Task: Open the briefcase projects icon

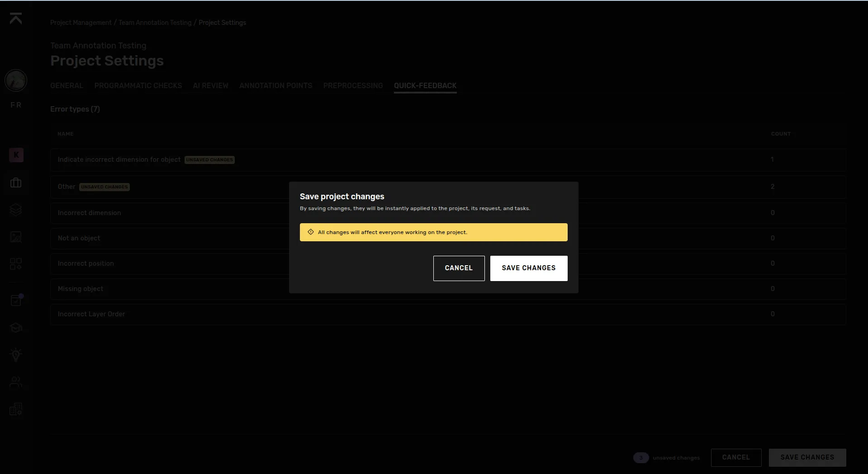Action: coord(16,183)
